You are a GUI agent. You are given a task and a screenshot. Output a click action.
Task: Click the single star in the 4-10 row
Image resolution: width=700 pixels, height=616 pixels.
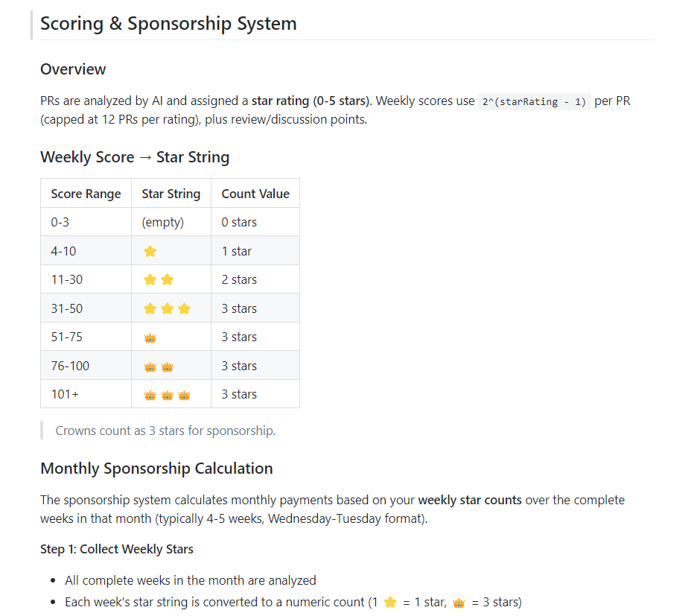(150, 252)
